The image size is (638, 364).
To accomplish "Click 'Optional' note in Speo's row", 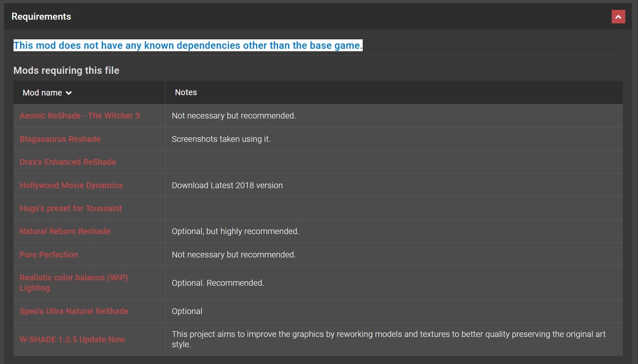I will [x=187, y=311].
